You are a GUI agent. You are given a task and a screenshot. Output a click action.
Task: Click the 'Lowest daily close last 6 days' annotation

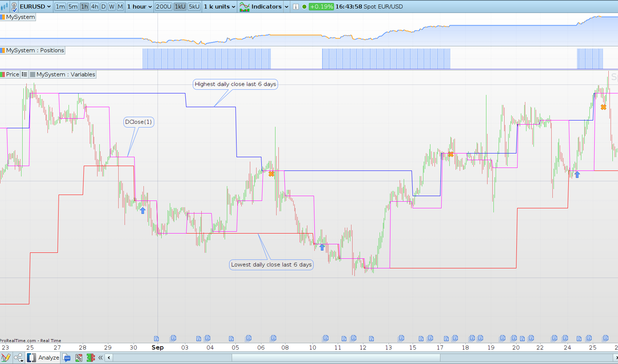pos(271,265)
